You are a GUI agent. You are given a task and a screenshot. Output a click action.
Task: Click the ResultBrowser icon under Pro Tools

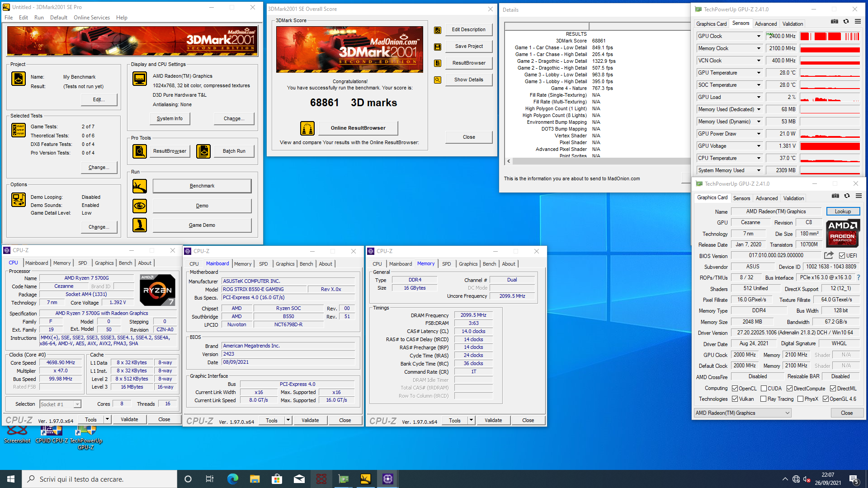point(139,151)
